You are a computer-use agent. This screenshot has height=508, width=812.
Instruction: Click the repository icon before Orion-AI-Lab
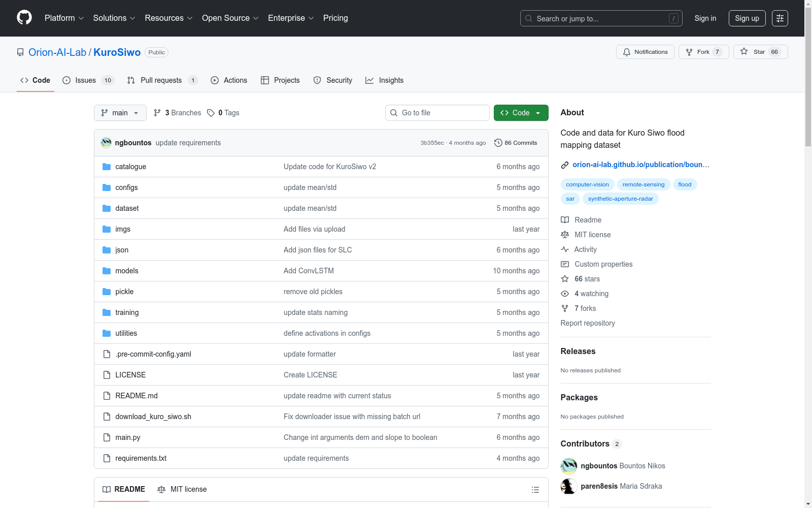(x=20, y=52)
